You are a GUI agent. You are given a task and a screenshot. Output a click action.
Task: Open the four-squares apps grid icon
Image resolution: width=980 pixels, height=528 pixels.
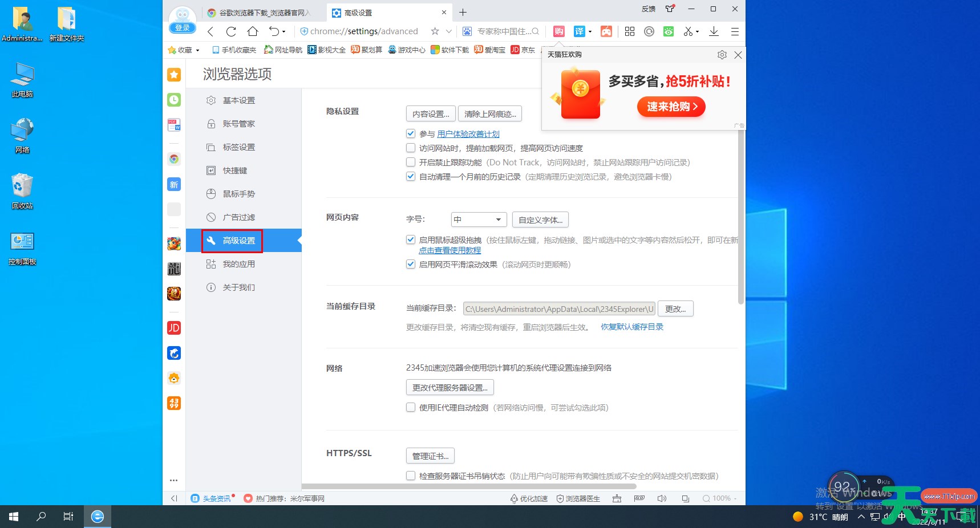630,31
